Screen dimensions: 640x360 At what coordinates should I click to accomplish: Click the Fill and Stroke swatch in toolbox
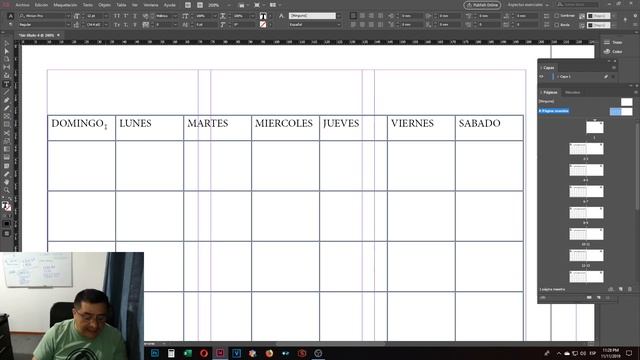[6, 206]
